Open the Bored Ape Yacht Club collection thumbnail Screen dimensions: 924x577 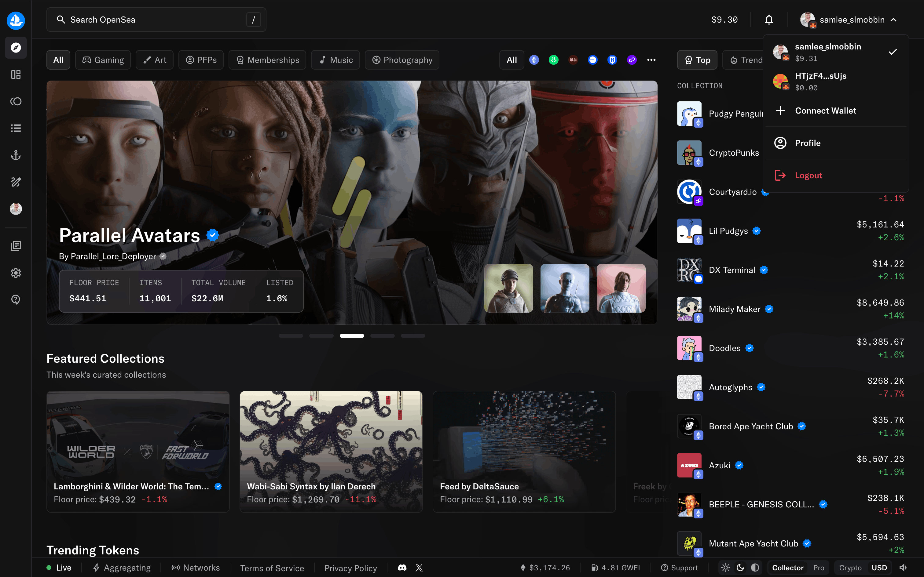click(x=689, y=426)
